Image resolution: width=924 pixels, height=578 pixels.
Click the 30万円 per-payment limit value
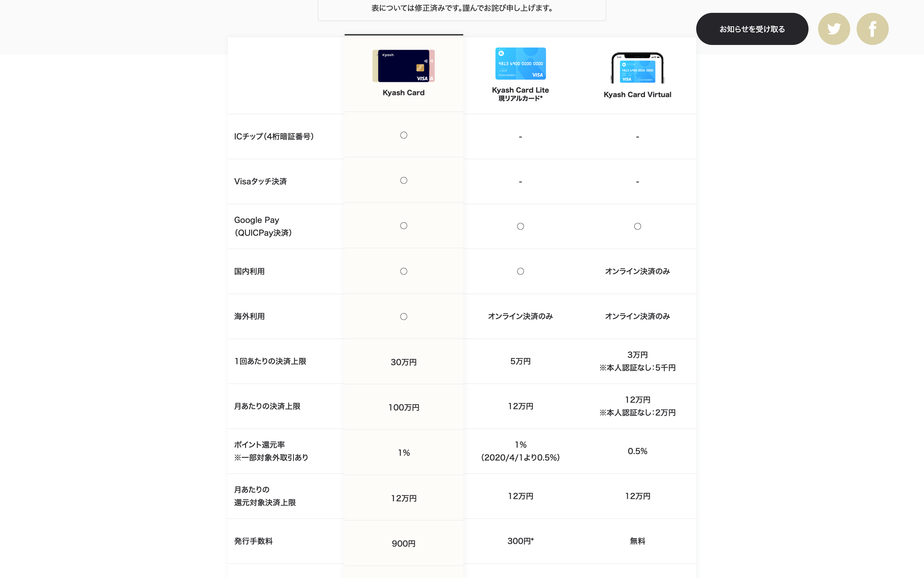pyautogui.click(x=404, y=363)
